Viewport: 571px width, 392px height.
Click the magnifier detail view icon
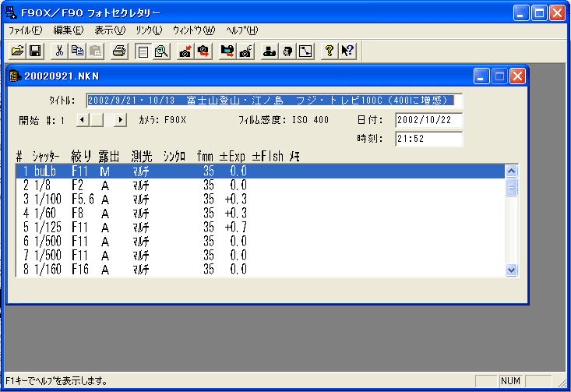pos(161,51)
